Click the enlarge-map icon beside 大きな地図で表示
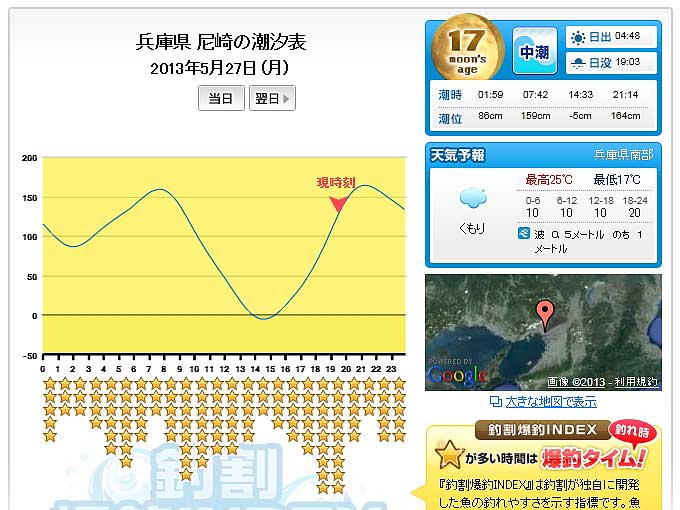 click(496, 402)
